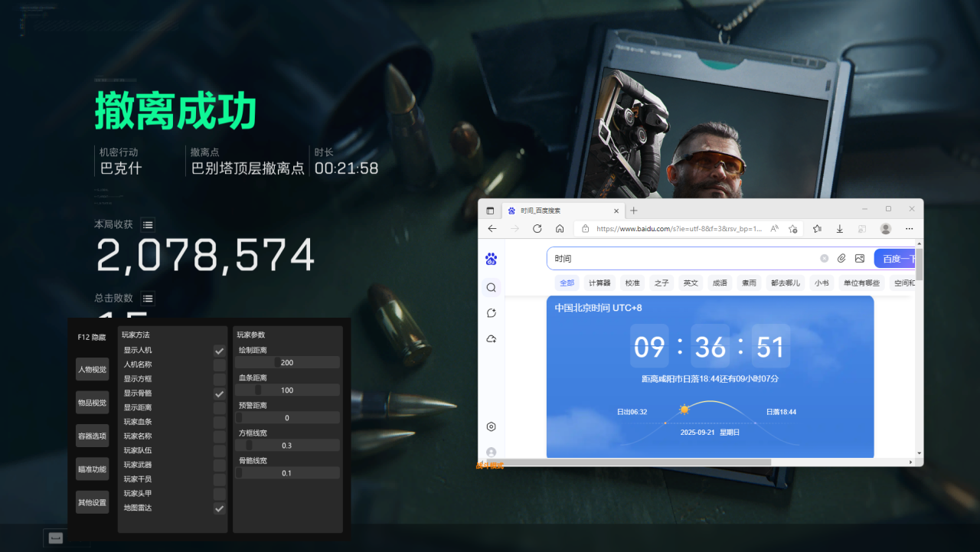Open the browser's three-dot settings menu
Image resolution: width=980 pixels, height=552 pixels.
coord(909,229)
